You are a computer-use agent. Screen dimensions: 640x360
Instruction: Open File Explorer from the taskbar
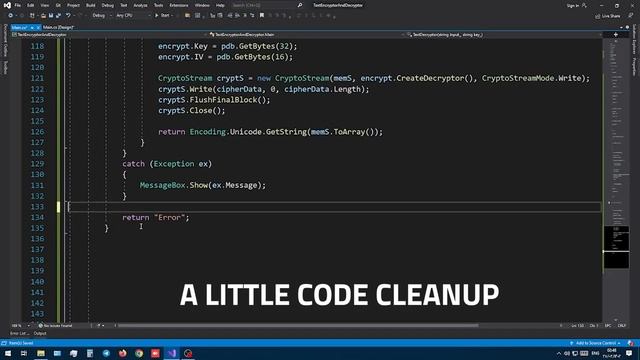tap(41, 353)
